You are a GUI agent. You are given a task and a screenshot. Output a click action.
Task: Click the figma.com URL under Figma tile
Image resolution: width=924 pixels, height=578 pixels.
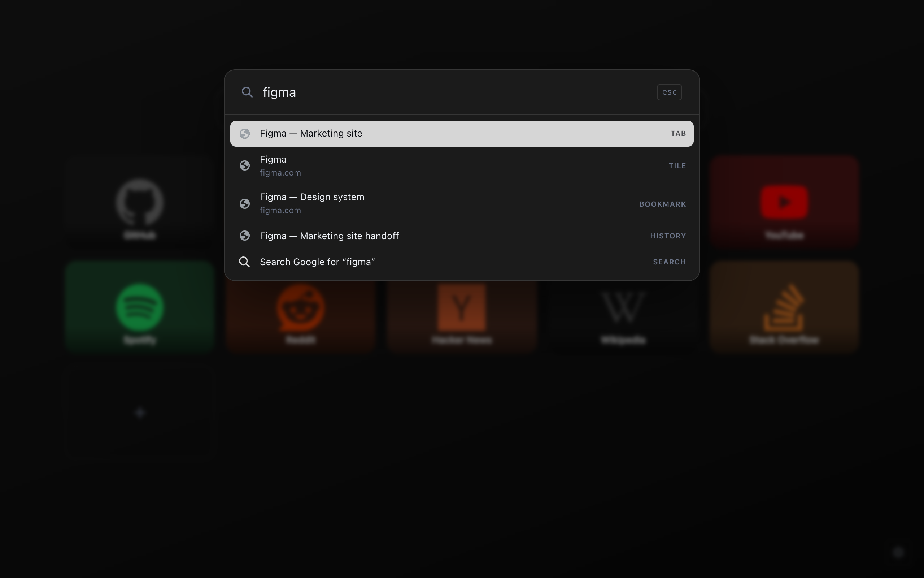tap(280, 173)
